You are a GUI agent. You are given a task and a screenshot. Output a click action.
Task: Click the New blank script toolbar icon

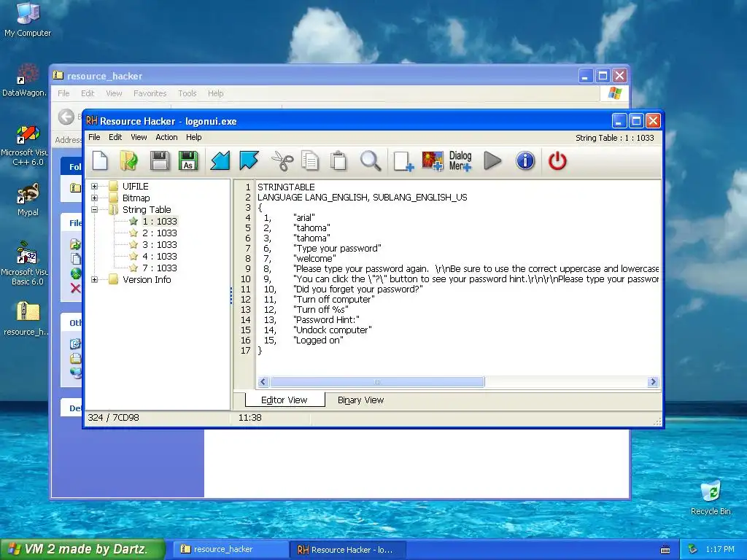coord(100,161)
